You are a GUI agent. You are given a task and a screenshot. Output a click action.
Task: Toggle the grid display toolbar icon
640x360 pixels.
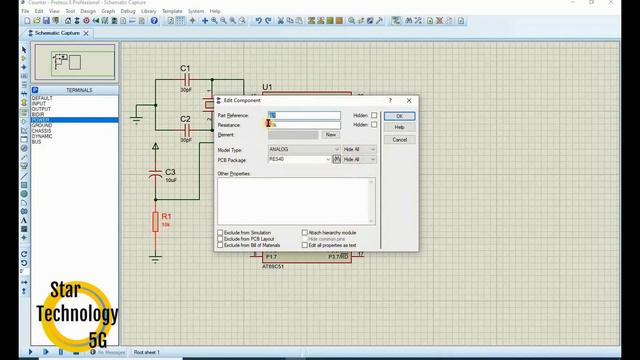pos(180,20)
